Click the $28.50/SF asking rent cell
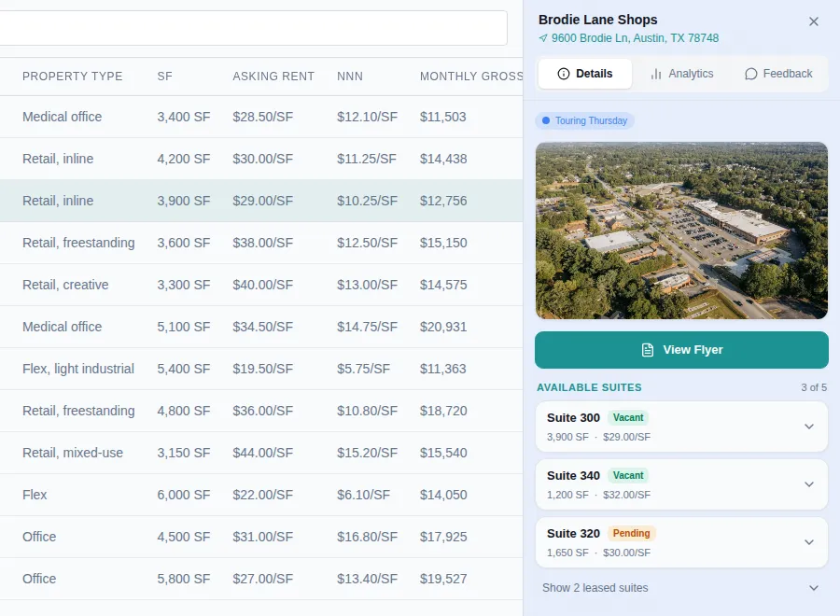Viewport: 840px width, 616px height. [x=262, y=117]
